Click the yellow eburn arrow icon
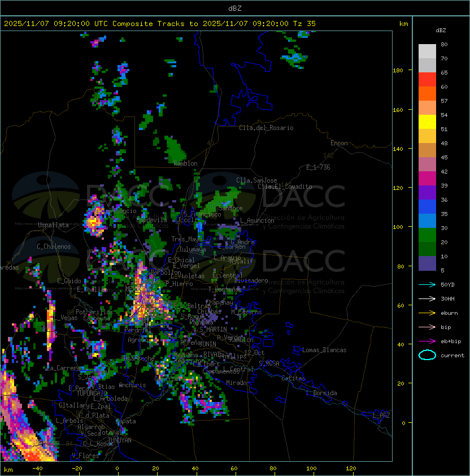Image resolution: width=470 pixels, height=476 pixels. pyautogui.click(x=427, y=313)
